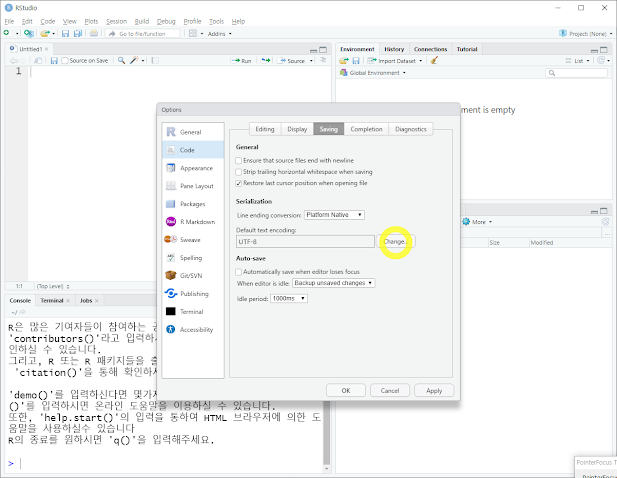Open the Addins dropdown

click(x=220, y=34)
